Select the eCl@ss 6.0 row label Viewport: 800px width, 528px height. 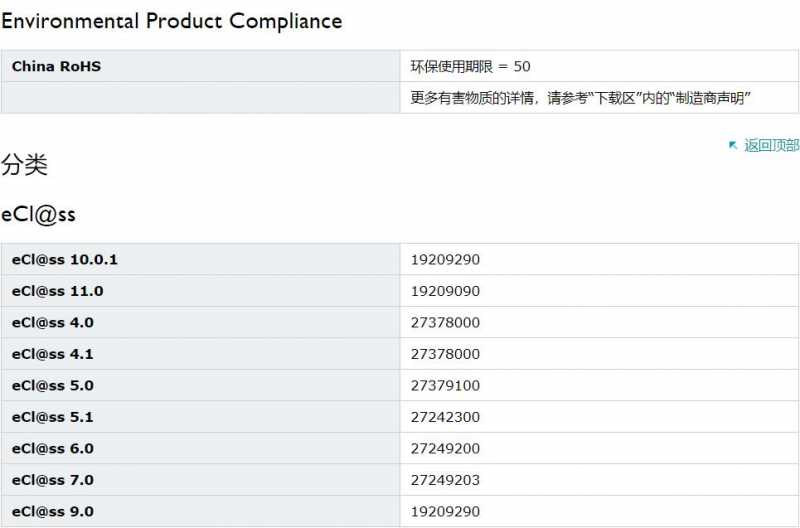point(53,449)
